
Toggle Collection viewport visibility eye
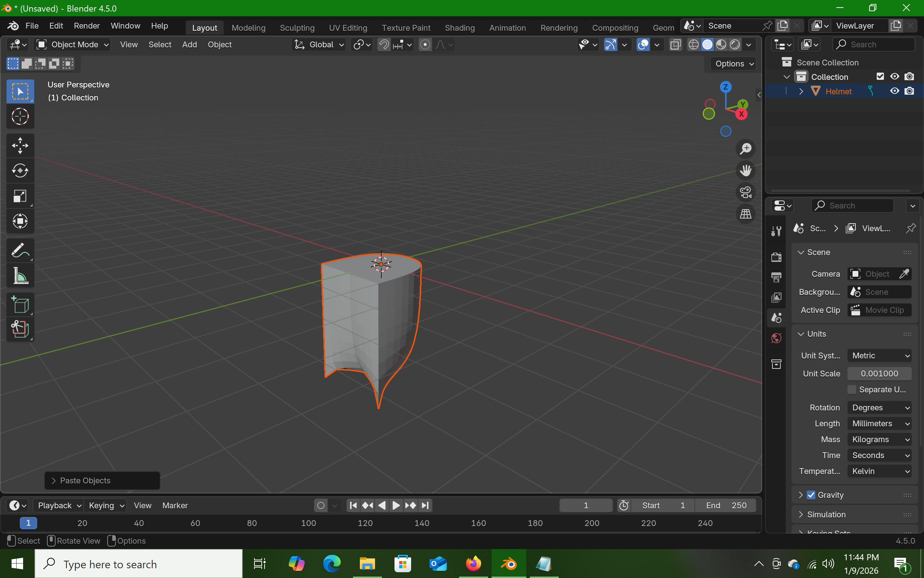click(894, 77)
